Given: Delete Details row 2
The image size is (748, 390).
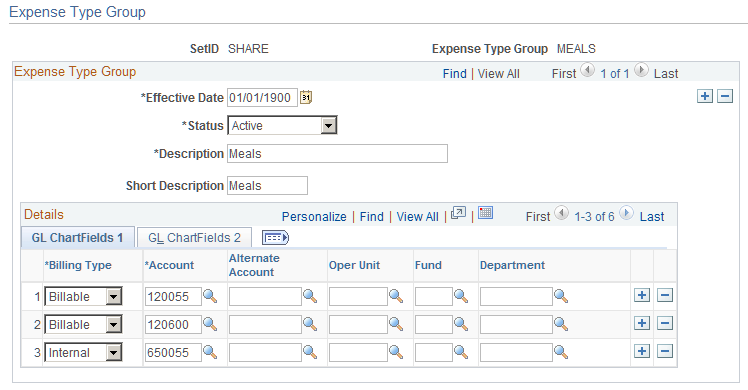Looking at the screenshot, I should coord(665,323).
